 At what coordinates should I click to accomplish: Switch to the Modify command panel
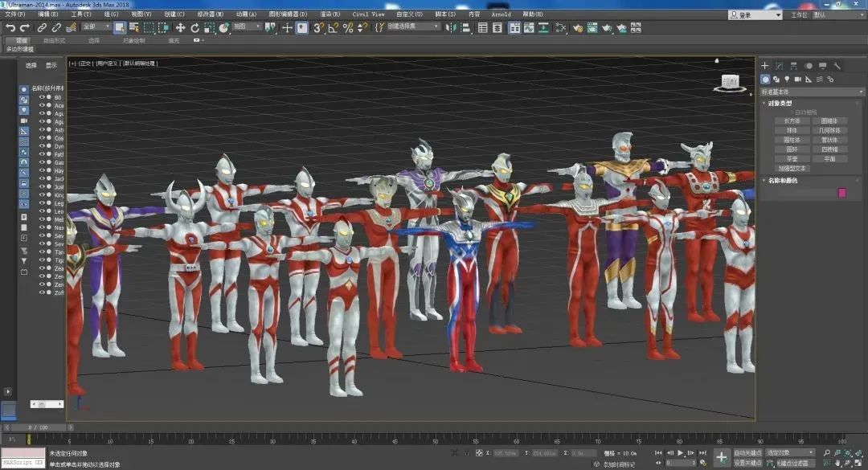780,66
